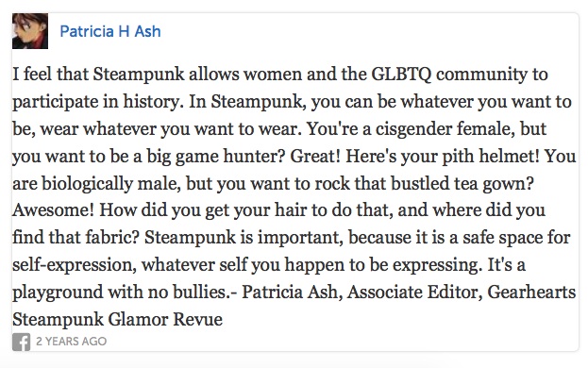Viewport: 588px width, 368px height.
Task: Click the Facebook icon below the comment
Action: 21,342
